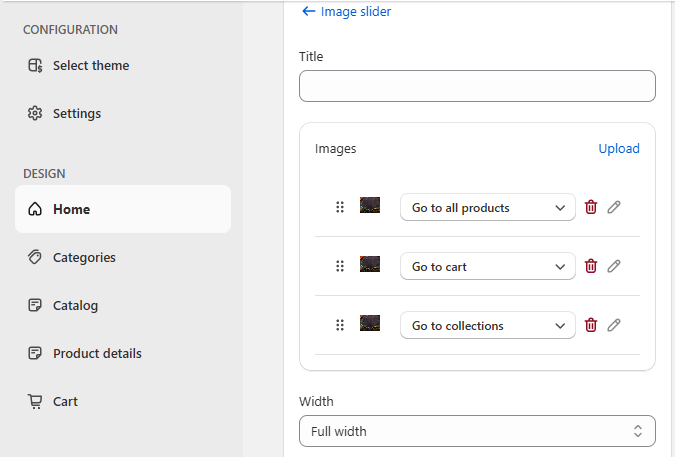Click the Cart shopping cart icon
The width and height of the screenshot is (675, 457).
click(x=35, y=401)
